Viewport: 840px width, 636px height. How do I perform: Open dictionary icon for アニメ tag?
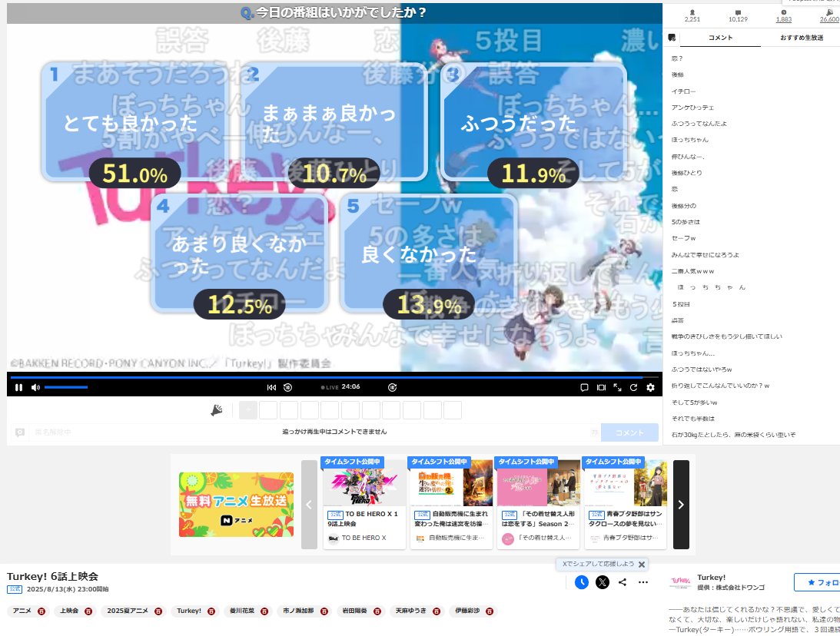tap(42, 611)
